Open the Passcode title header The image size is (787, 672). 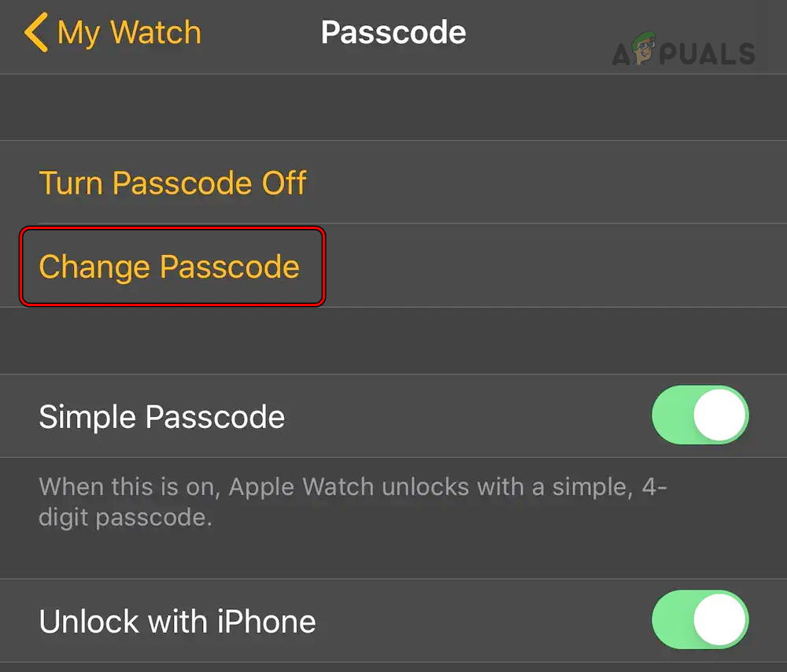[393, 32]
